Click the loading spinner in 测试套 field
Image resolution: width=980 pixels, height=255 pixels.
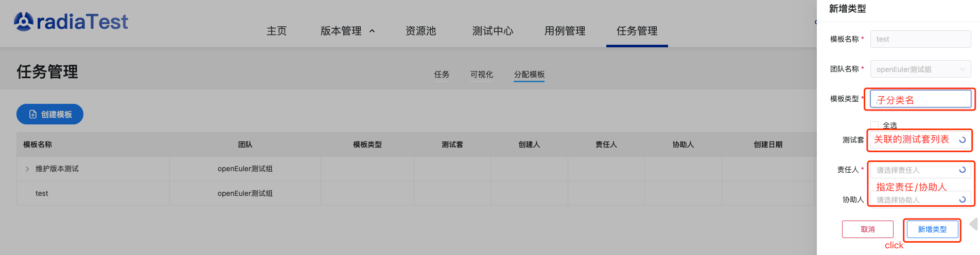962,140
